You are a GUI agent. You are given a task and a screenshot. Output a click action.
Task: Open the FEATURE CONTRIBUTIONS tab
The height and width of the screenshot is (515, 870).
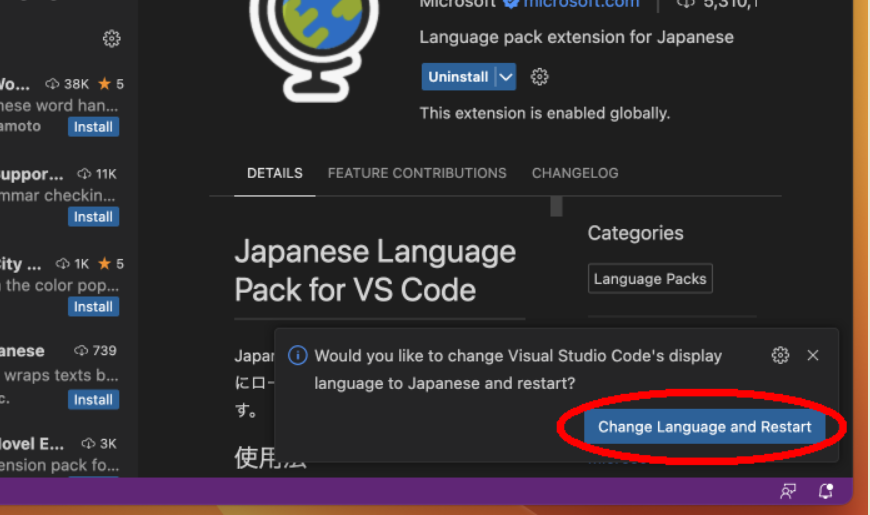point(417,173)
